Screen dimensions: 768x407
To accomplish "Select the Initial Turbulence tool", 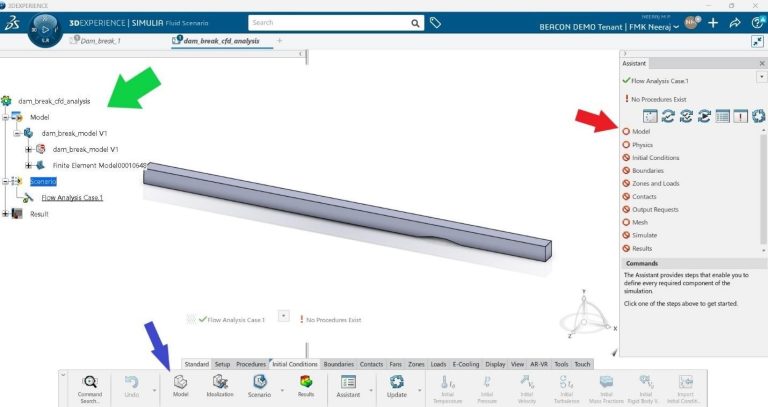I will 567,389.
